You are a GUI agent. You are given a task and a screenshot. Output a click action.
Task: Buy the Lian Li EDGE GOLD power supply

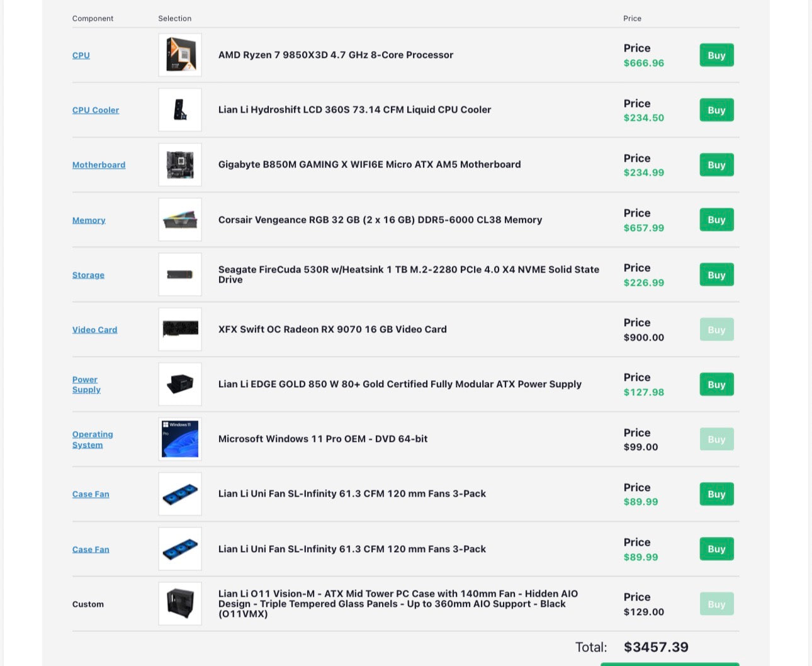pos(716,385)
